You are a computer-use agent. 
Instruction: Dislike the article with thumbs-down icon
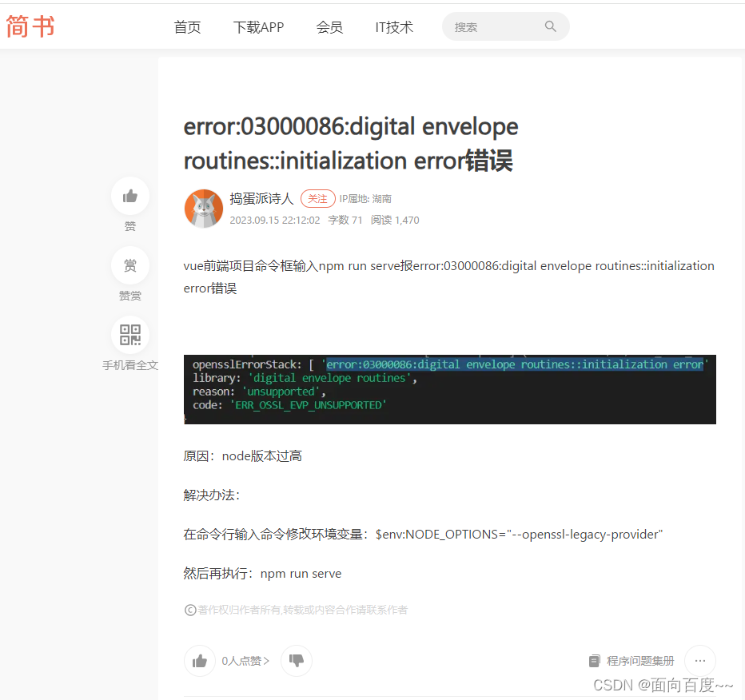pos(297,661)
